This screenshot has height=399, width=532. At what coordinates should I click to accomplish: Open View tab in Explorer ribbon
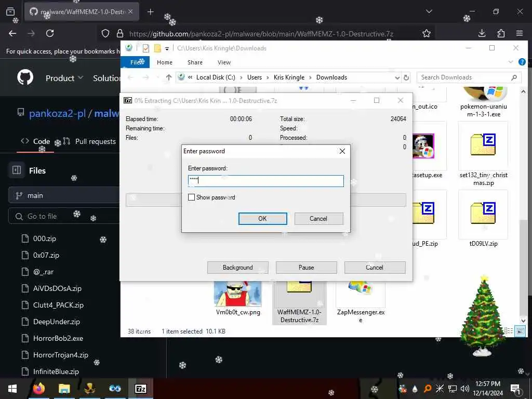tap(224, 62)
